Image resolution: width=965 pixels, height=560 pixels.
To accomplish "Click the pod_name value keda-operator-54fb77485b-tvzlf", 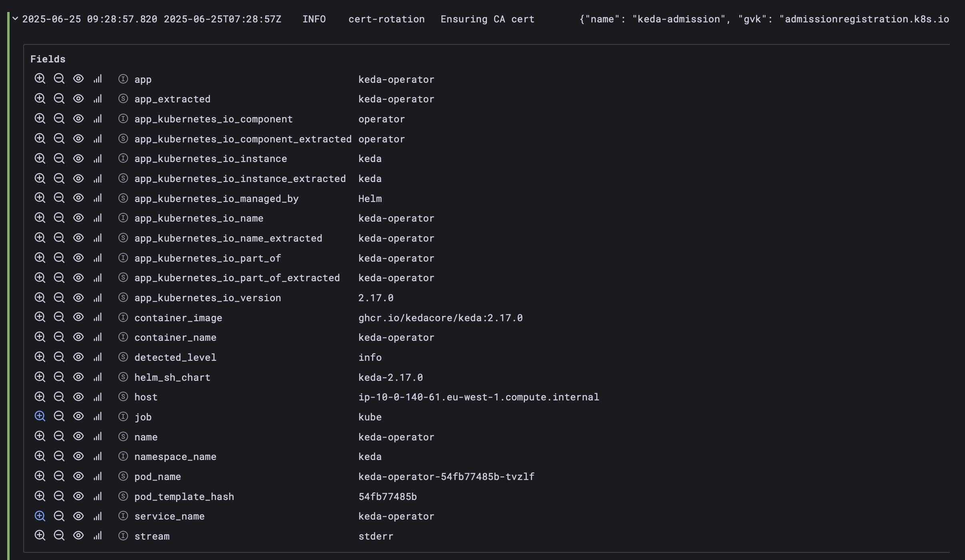I will click(446, 476).
